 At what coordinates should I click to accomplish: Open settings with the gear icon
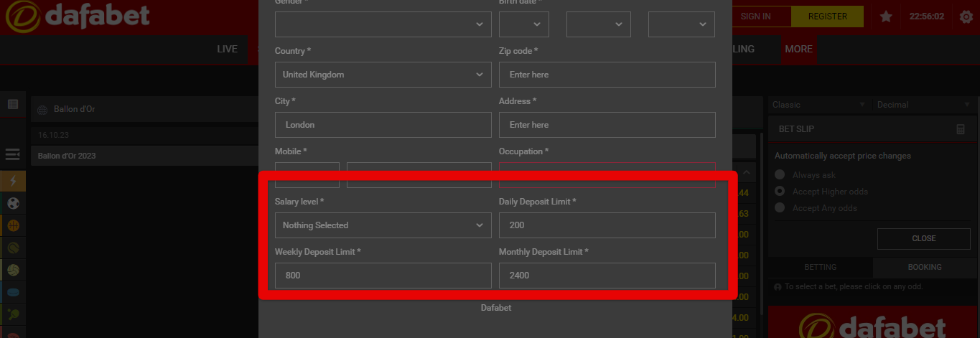click(x=966, y=17)
